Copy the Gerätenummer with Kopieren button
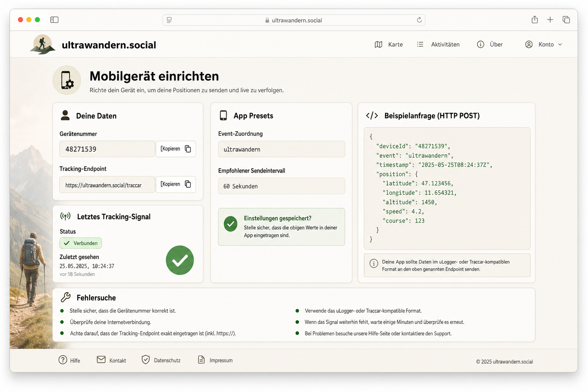The image size is (588, 392). click(176, 149)
